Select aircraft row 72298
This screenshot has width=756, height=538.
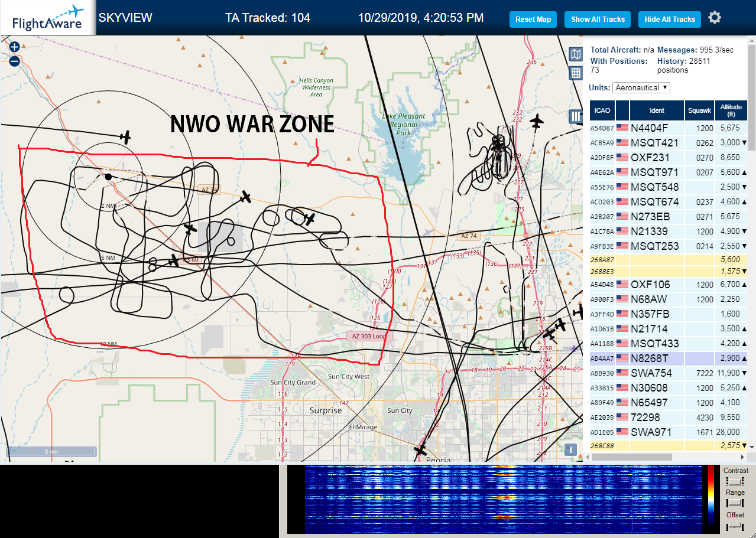tap(669, 418)
